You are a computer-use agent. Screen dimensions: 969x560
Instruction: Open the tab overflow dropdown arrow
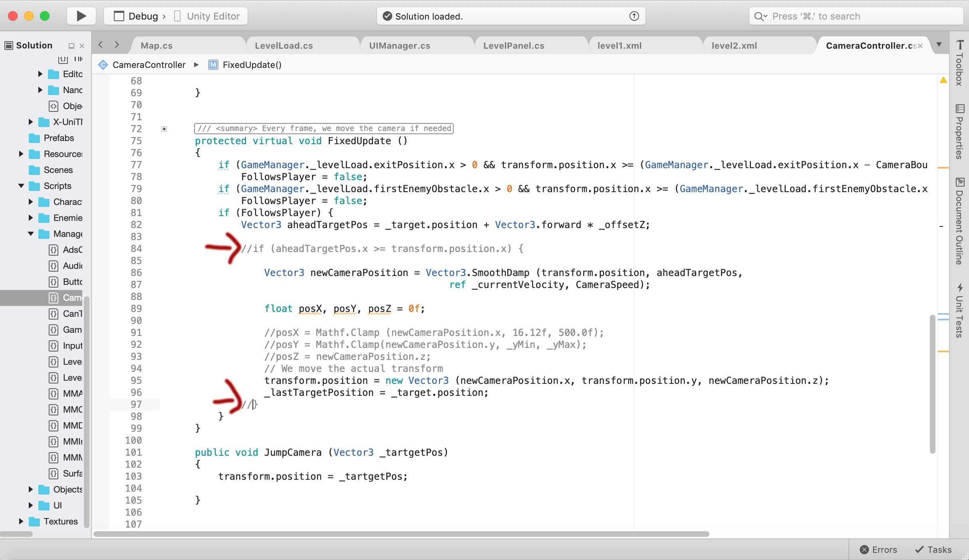coord(939,45)
